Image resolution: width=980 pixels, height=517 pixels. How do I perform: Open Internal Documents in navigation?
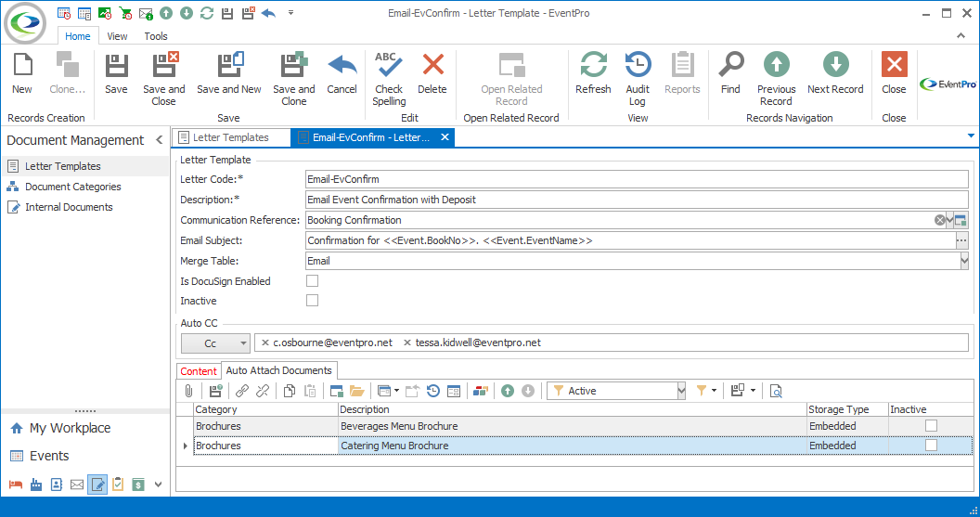pos(69,207)
